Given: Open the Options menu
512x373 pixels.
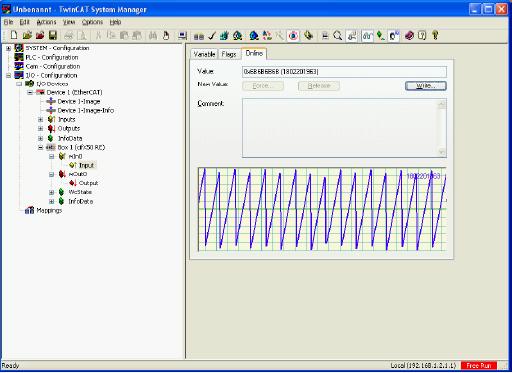Looking at the screenshot, I should tap(92, 22).
